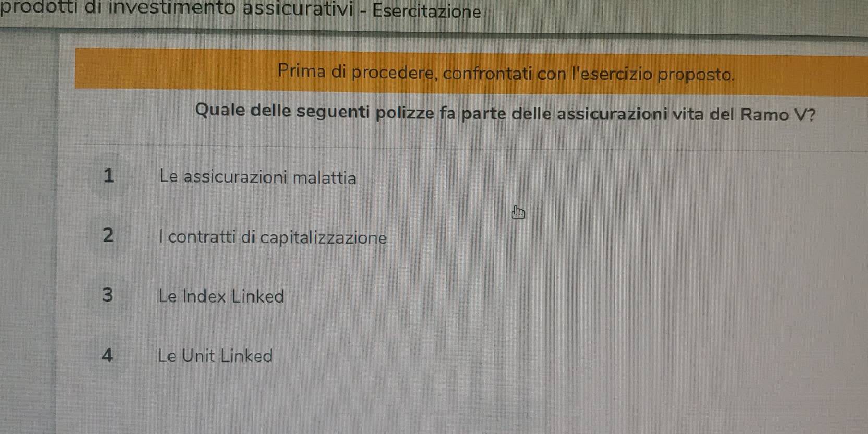Image resolution: width=868 pixels, height=434 pixels.
Task: Click 'prodotti di investimento assicurativi' header text
Action: coord(176,8)
